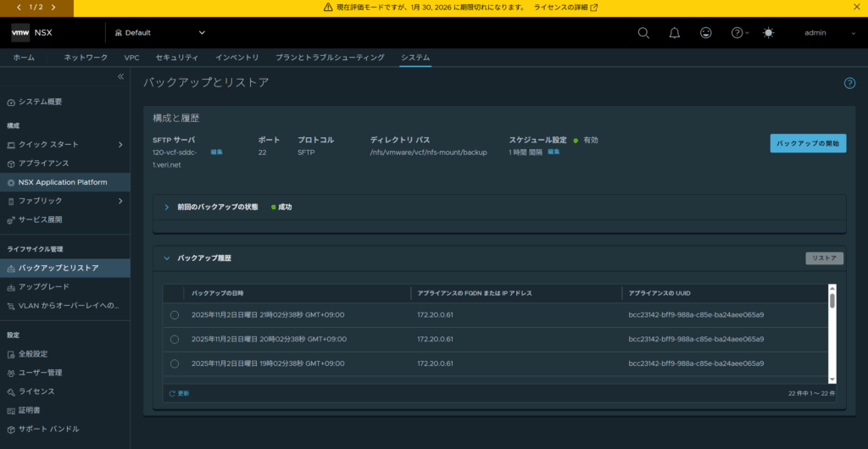
Task: Collapse the left sidebar with double chevron
Action: tap(120, 77)
